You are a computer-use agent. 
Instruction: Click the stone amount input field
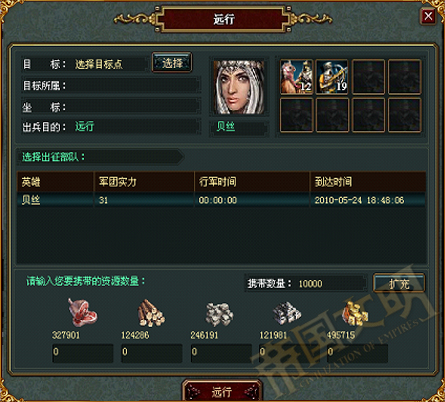coord(221,353)
